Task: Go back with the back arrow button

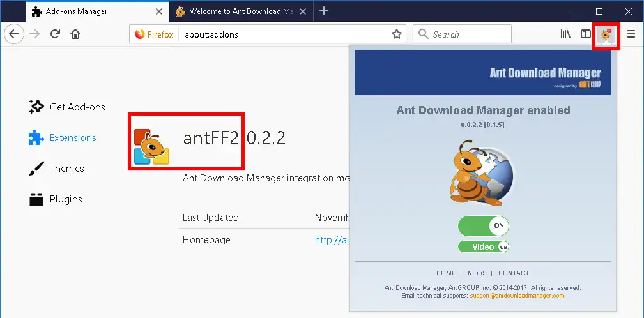Action: click(14, 34)
